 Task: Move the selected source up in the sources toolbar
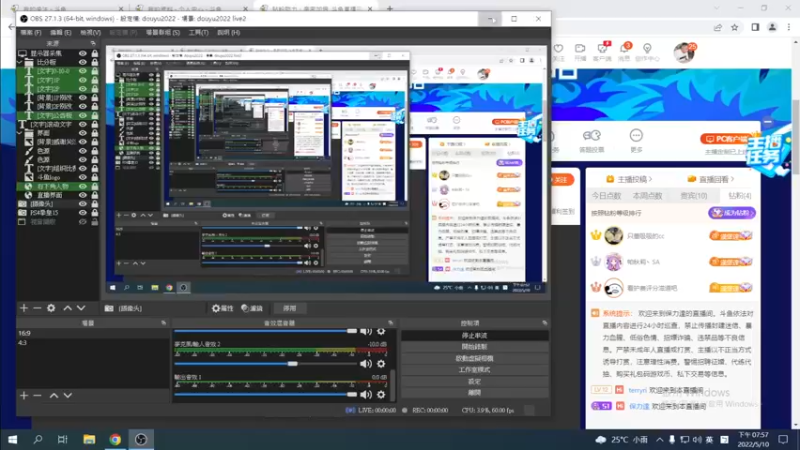tap(67, 308)
